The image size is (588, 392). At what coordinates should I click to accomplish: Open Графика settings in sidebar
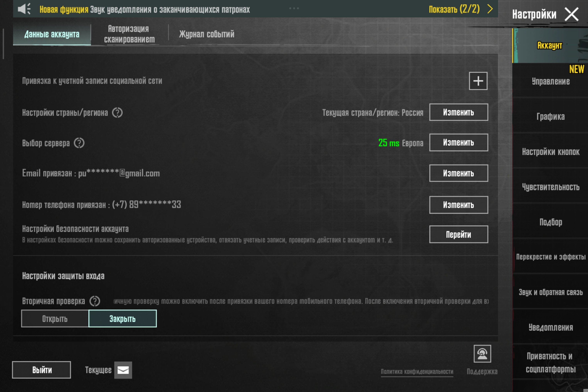[x=550, y=117]
